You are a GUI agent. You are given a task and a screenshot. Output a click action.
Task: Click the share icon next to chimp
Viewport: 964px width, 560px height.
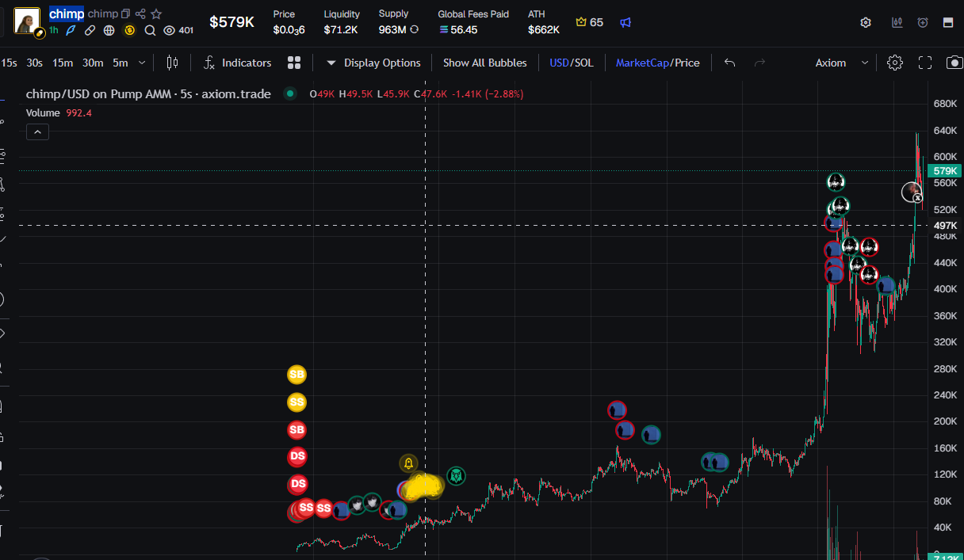(140, 14)
